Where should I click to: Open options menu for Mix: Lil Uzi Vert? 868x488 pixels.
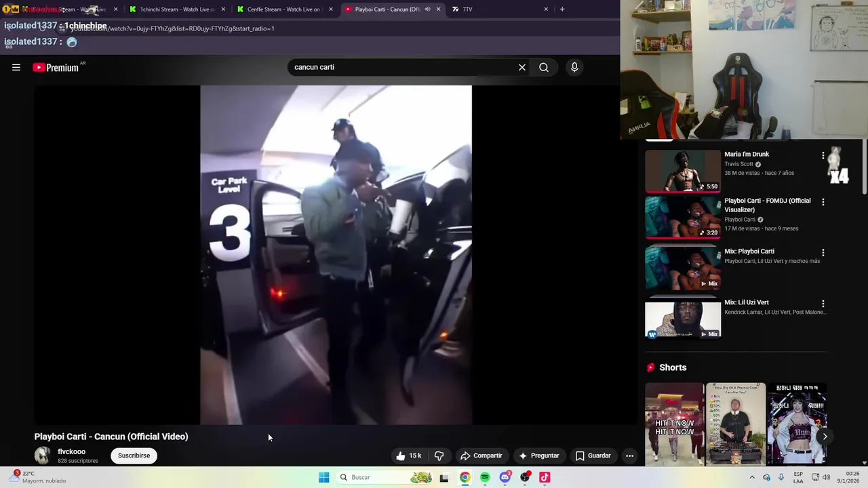(823, 304)
